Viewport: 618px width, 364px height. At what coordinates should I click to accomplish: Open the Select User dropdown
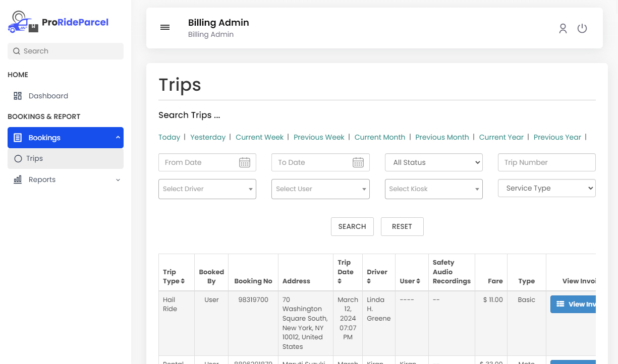tap(320, 189)
